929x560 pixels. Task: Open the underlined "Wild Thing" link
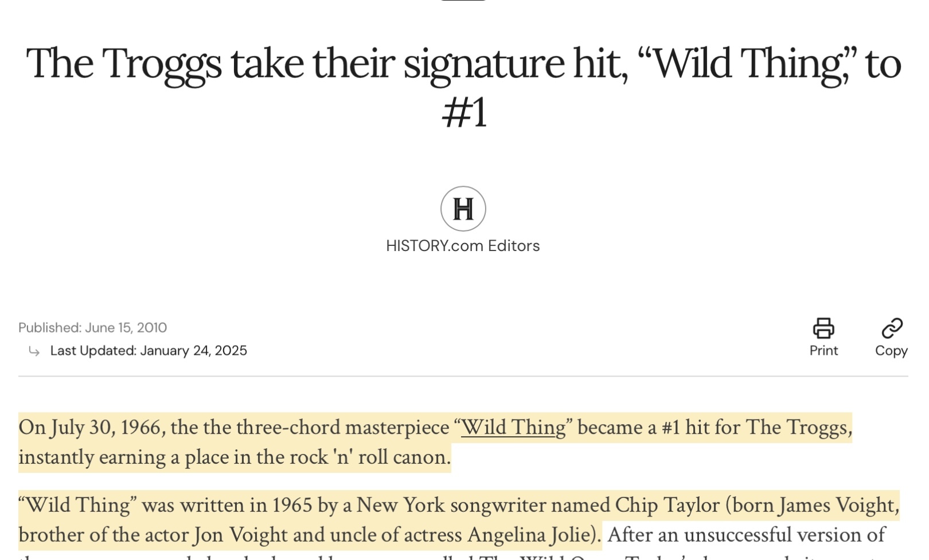(513, 428)
